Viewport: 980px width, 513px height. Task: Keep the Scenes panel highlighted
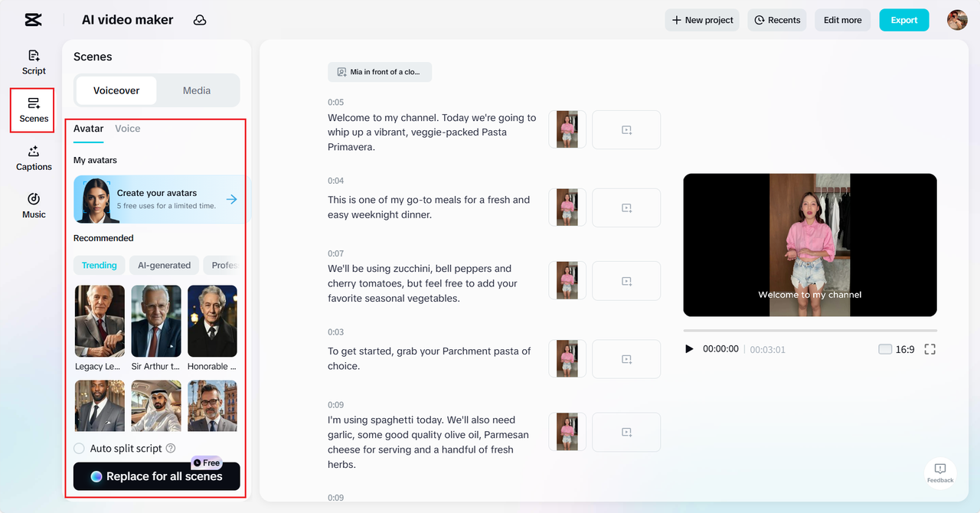(33, 110)
